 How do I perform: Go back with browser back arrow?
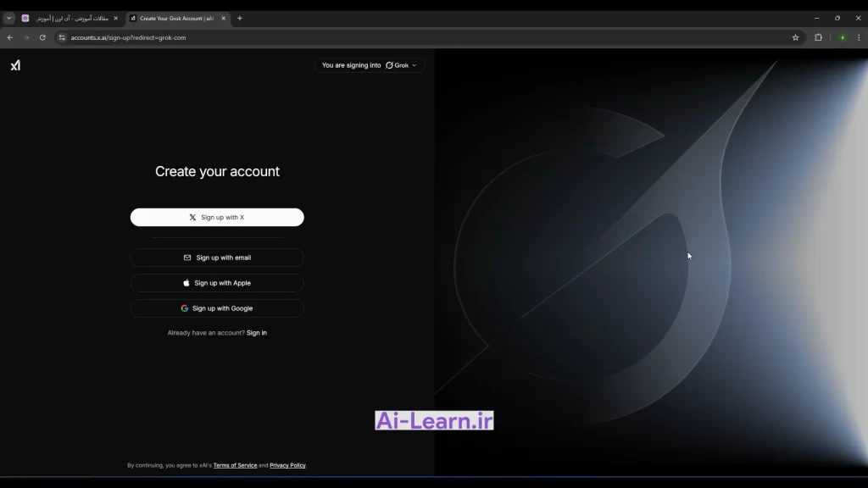10,37
